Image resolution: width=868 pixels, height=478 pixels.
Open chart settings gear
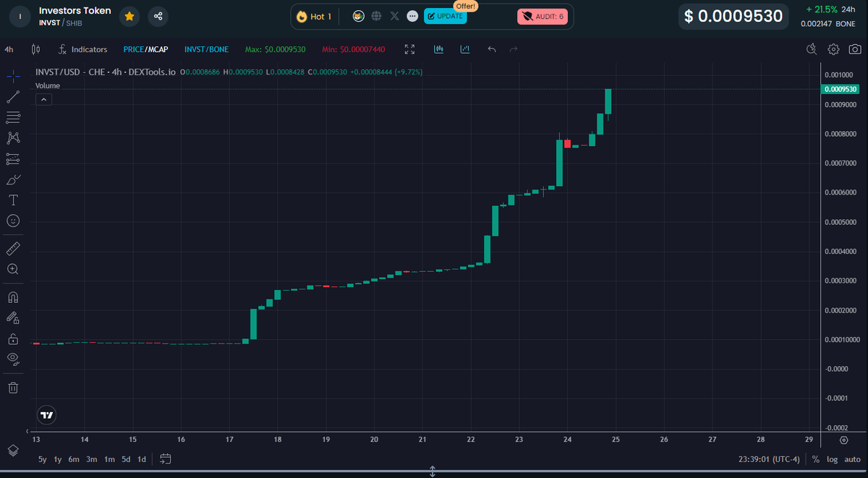833,49
